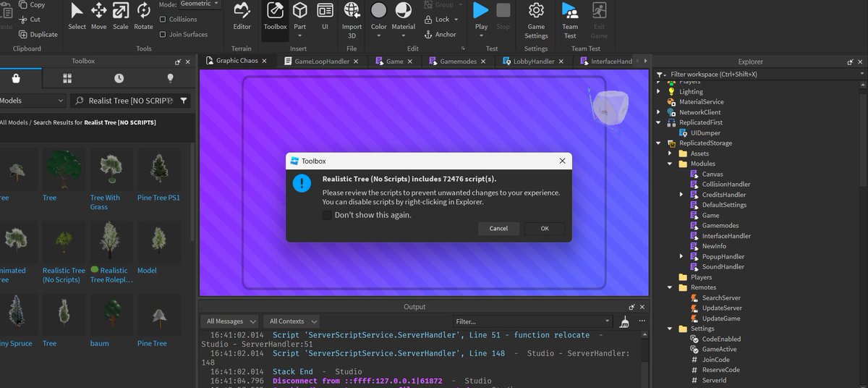Activate the Scale tool
This screenshot has height=388, width=868.
(120, 17)
